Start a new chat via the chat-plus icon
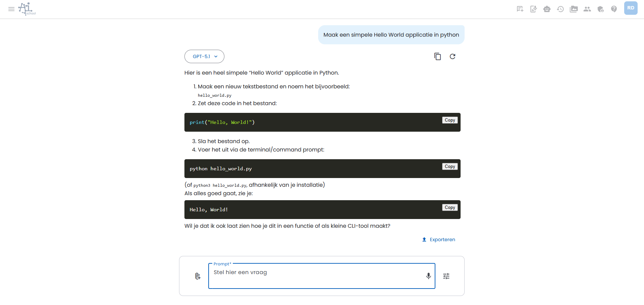The image size is (644, 305). pyautogui.click(x=520, y=9)
